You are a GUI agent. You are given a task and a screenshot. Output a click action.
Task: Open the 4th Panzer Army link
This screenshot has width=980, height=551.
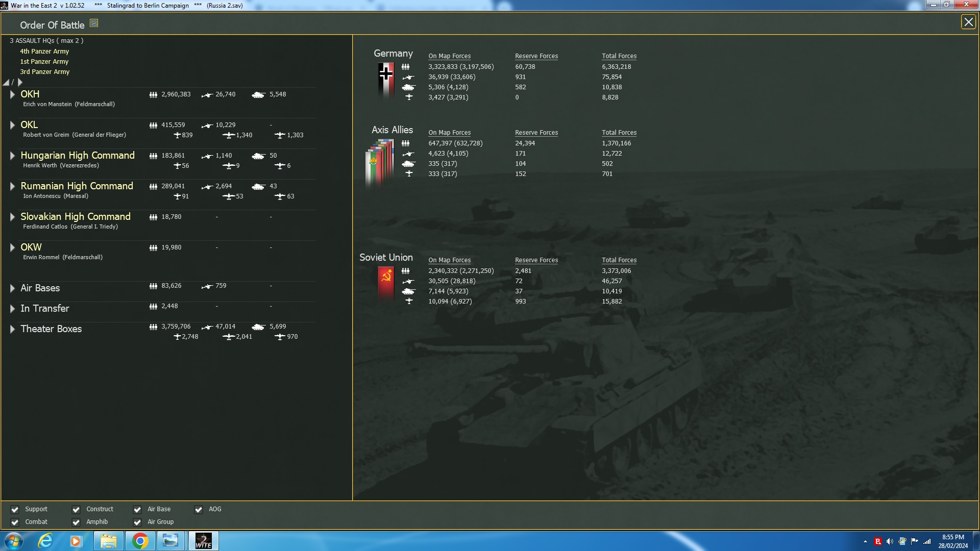(44, 52)
